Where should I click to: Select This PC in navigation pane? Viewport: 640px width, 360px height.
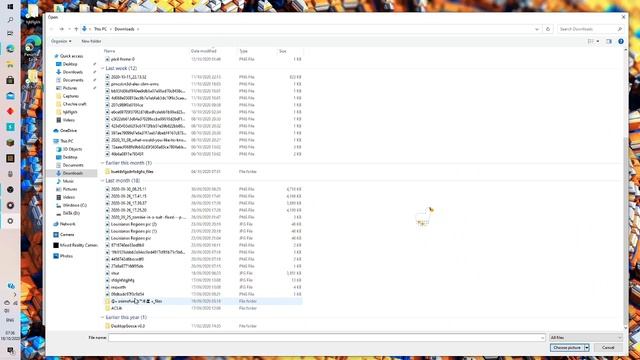[x=67, y=141]
